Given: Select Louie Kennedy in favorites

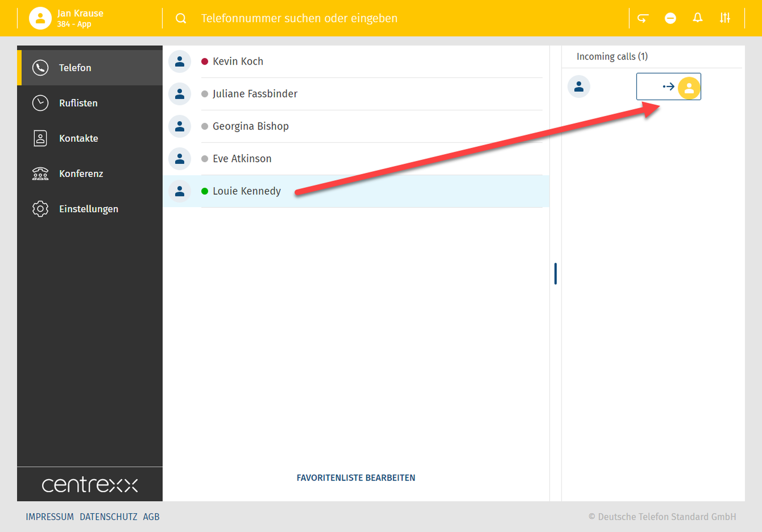Looking at the screenshot, I should click(x=247, y=191).
